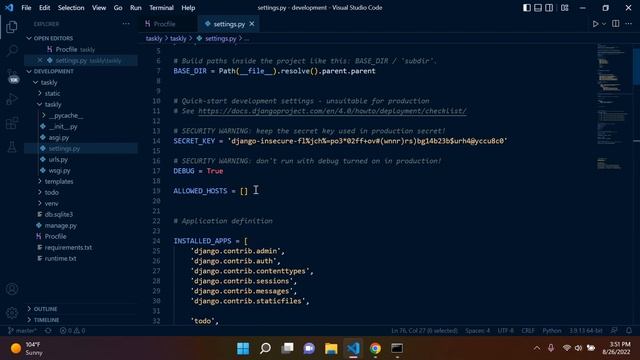The height and width of the screenshot is (360, 640).
Task: Open the Search view in activity bar
Action: pyautogui.click(x=12, y=51)
